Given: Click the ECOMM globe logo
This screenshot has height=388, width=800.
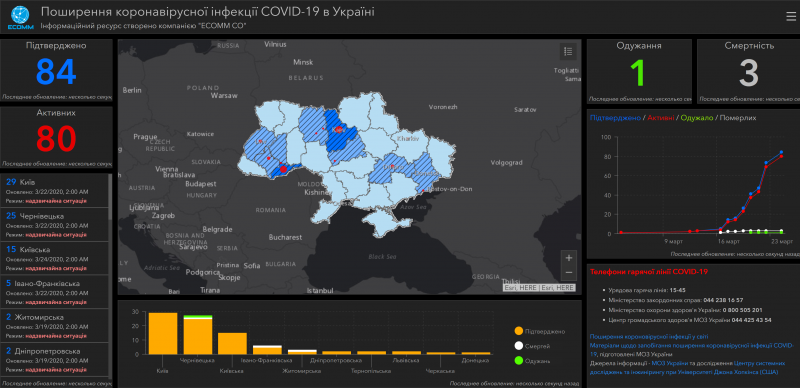Looking at the screenshot, I should pyautogui.click(x=20, y=16).
